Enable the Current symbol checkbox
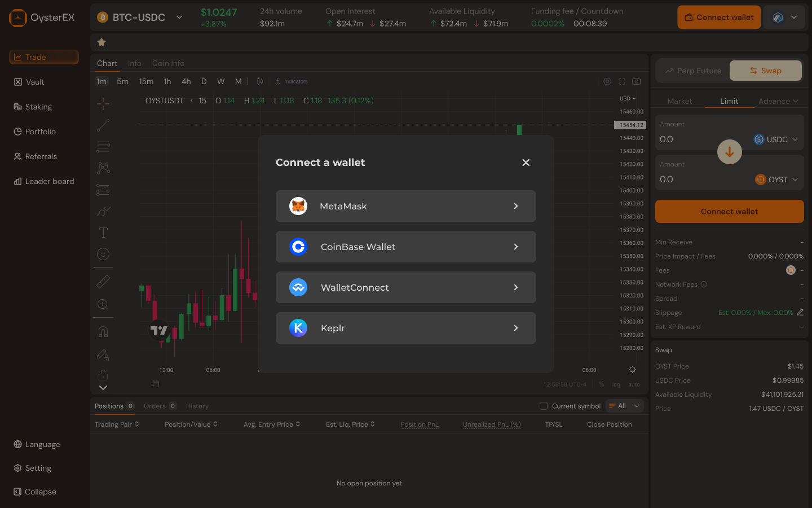 [544, 406]
